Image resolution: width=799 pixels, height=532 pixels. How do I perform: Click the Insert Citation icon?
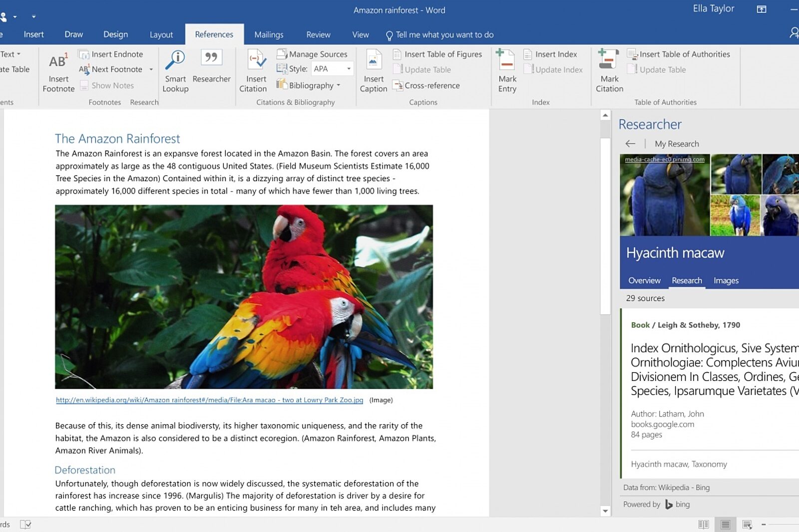pyautogui.click(x=256, y=61)
